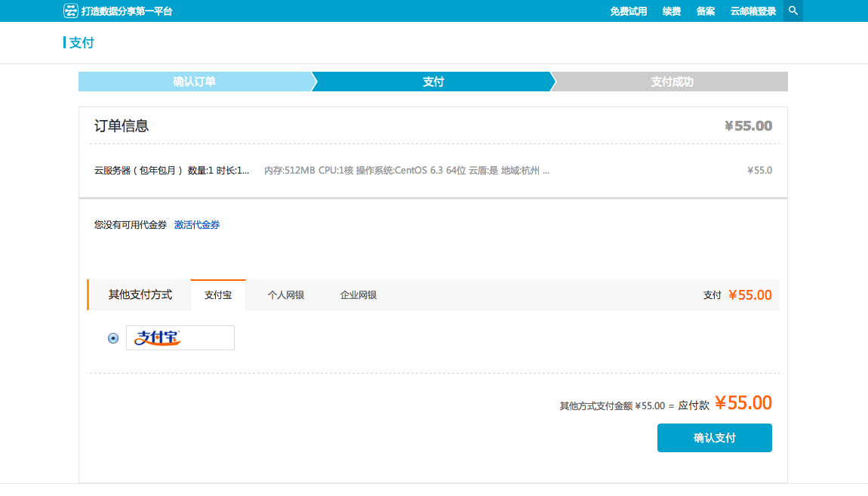Click the 确认支付 confirm payment button
This screenshot has width=868, height=496.
coord(714,438)
